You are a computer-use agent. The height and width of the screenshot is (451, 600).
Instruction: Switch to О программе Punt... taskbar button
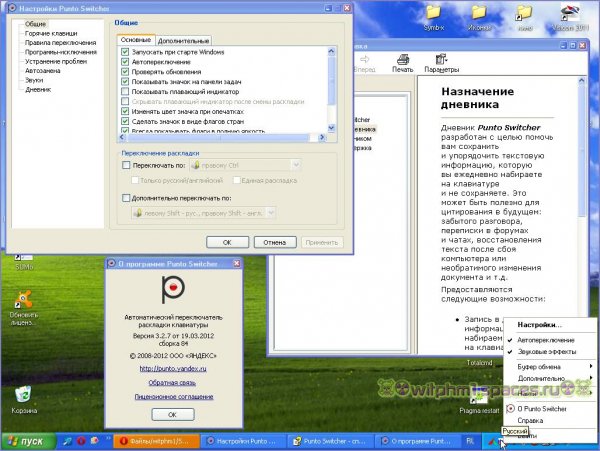pyautogui.click(x=418, y=441)
